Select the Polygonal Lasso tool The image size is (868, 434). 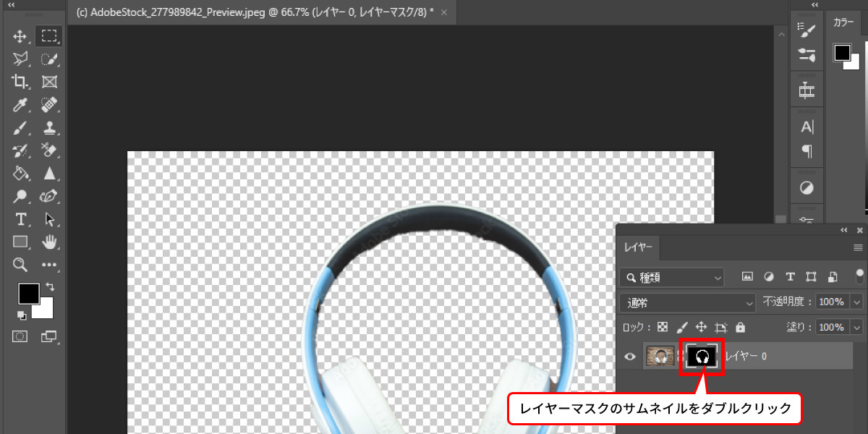click(20, 59)
